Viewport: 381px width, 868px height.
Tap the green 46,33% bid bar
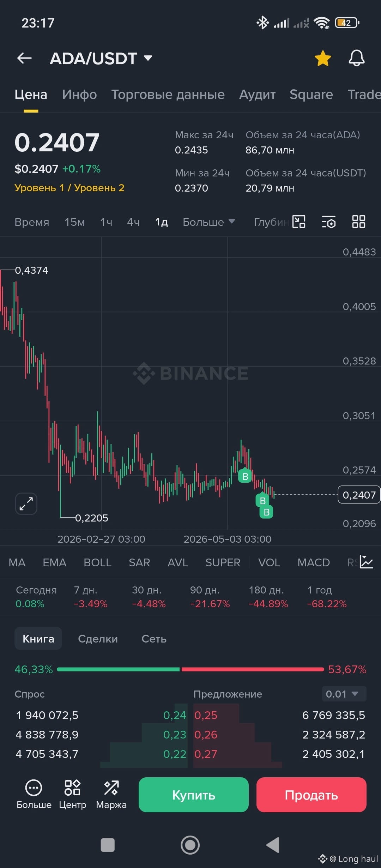(x=118, y=669)
